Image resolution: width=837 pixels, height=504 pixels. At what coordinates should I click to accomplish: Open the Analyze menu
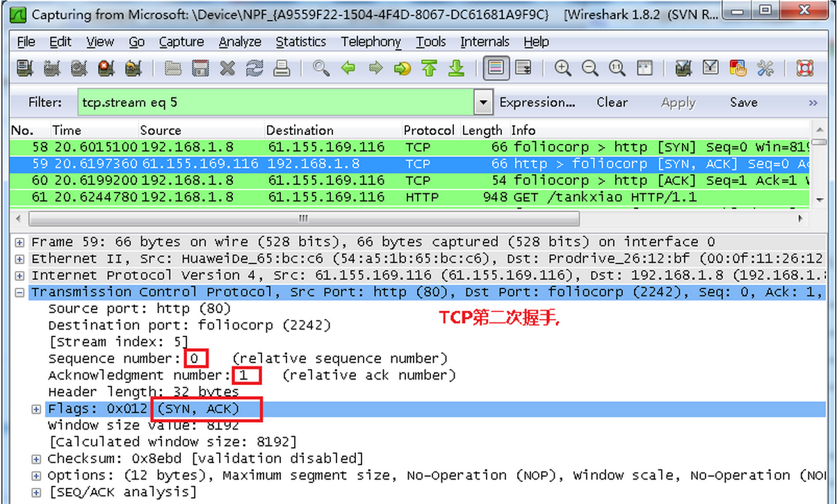point(240,42)
